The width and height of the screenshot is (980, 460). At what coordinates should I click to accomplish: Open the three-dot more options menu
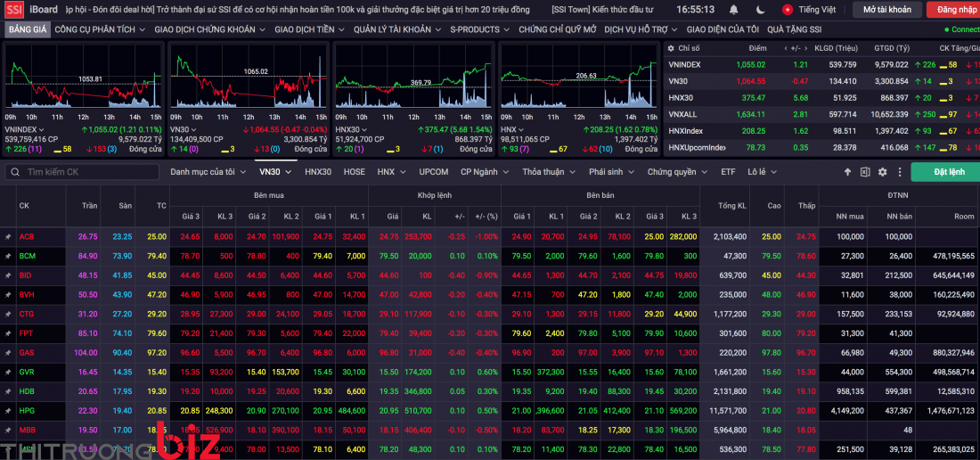tap(900, 172)
